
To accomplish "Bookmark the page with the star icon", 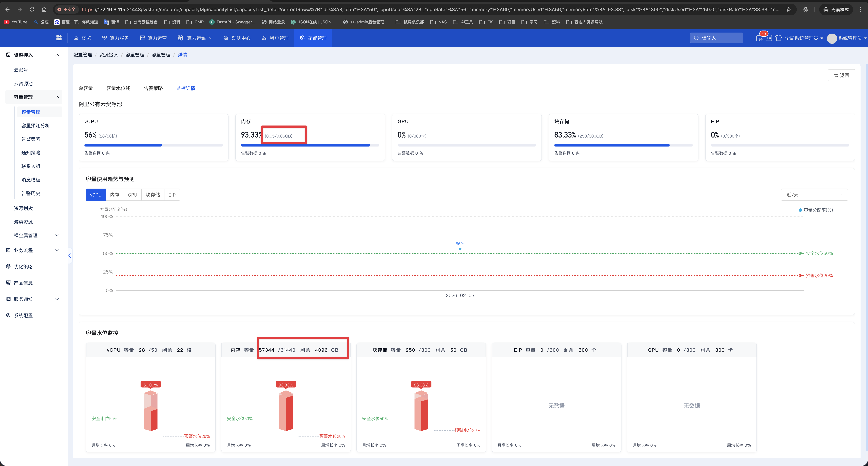I will tap(788, 9).
